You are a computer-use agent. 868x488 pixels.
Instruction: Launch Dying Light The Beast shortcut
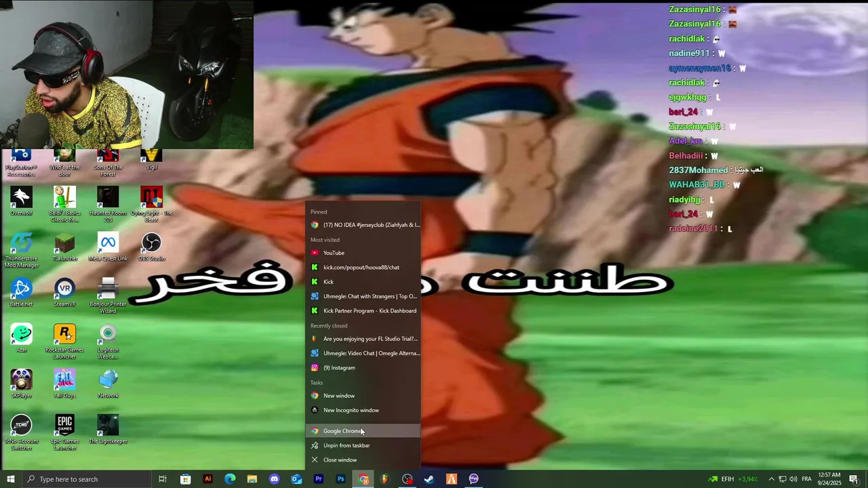pos(151,205)
